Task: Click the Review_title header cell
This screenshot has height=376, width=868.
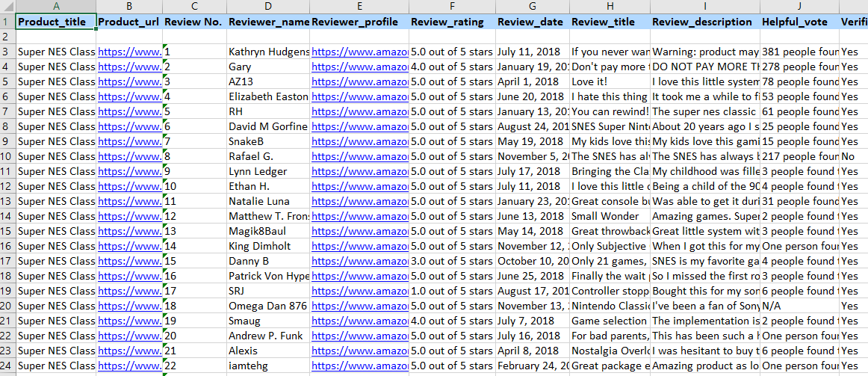Action: point(610,22)
